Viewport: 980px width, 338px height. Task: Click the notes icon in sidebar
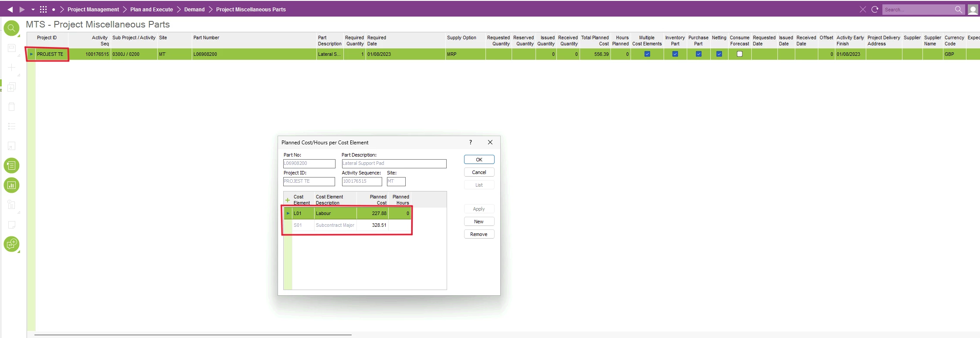click(12, 225)
